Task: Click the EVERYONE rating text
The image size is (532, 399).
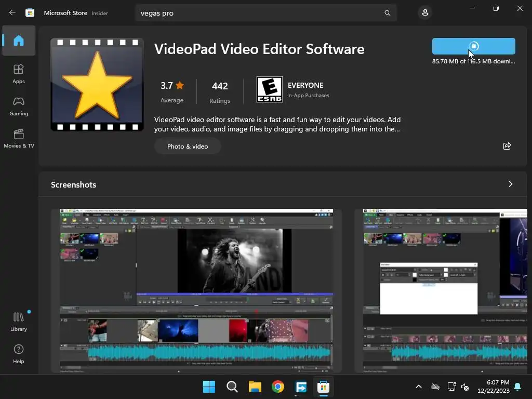Action: [305, 85]
